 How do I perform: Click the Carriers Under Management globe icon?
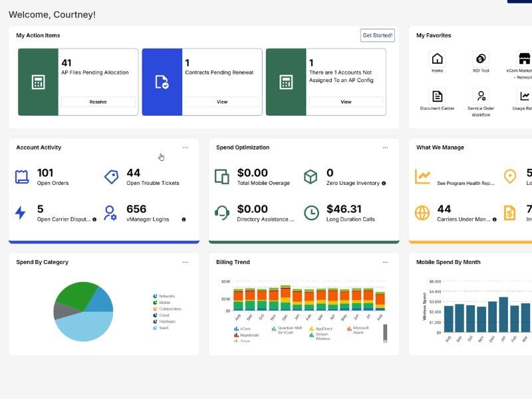point(421,211)
